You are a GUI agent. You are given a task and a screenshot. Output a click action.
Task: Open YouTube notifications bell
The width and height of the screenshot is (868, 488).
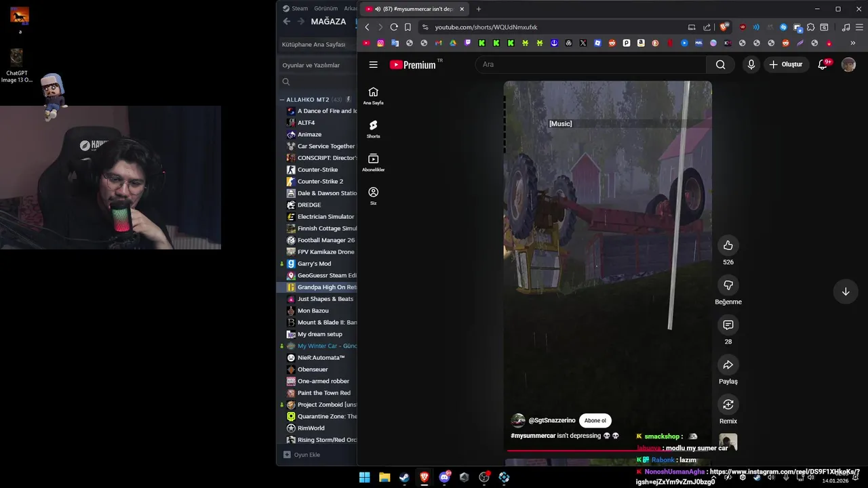pos(823,64)
